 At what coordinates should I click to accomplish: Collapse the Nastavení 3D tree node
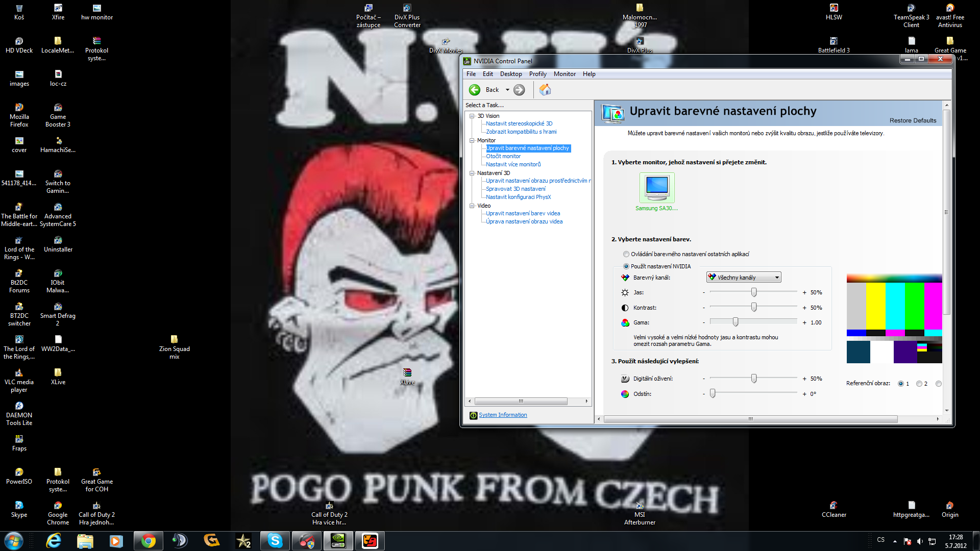(472, 173)
